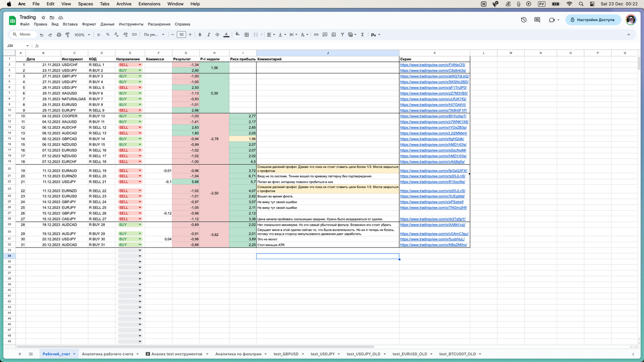Open account avatar in header
The height and width of the screenshot is (362, 644).
(631, 20)
